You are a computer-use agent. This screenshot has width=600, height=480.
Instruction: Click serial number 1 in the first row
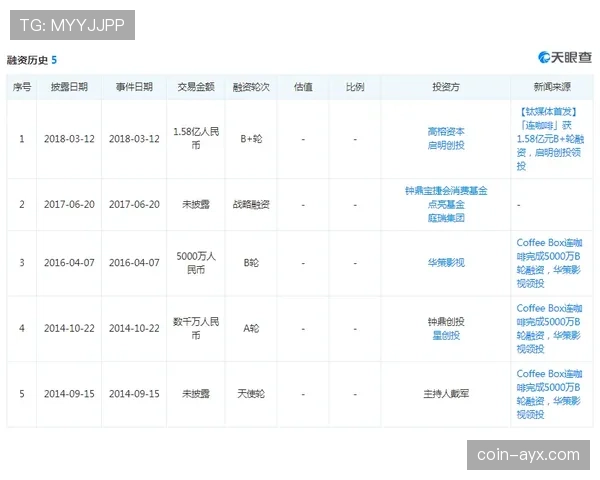click(x=22, y=139)
